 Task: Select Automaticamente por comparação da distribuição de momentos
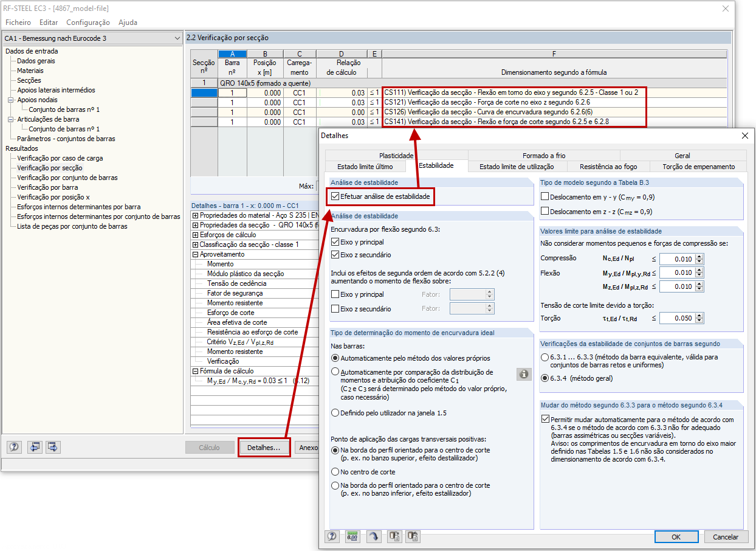click(x=335, y=372)
